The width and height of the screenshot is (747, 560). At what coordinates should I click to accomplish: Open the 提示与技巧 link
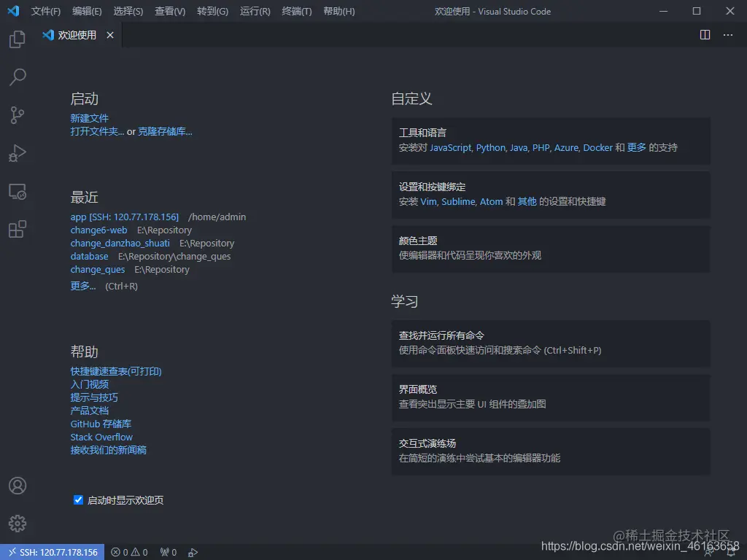pos(94,397)
